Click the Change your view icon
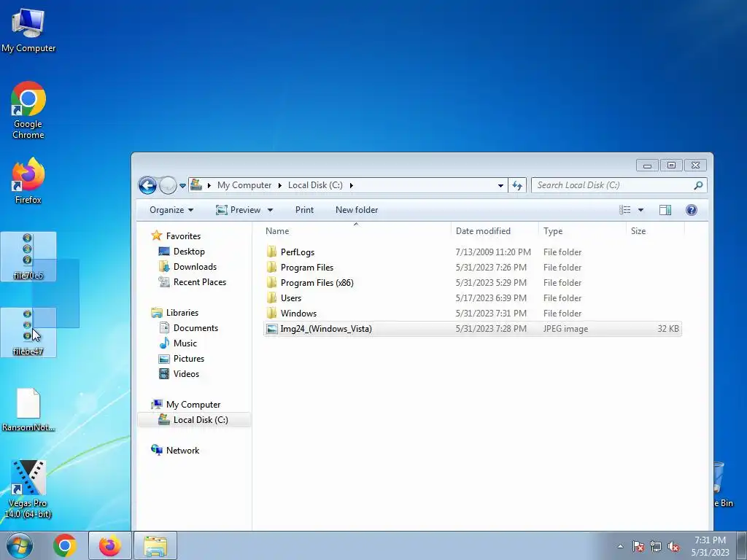This screenshot has height=560, width=747. click(x=624, y=210)
